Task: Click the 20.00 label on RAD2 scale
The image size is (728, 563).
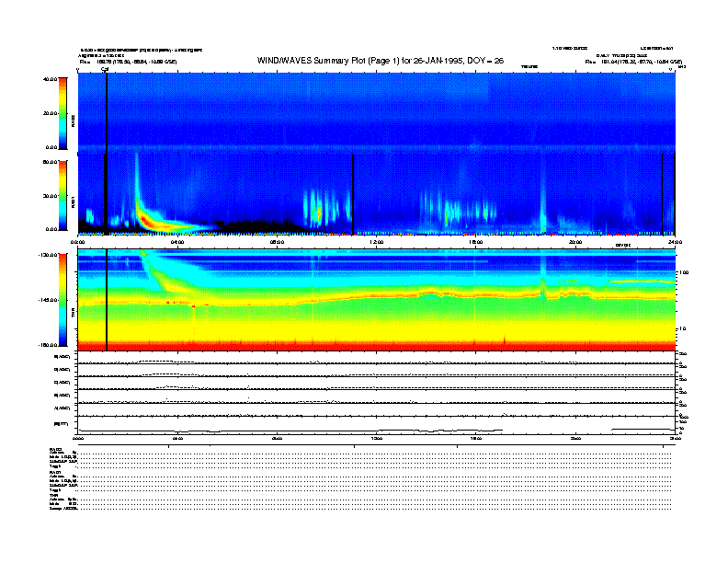Action: pos(50,113)
